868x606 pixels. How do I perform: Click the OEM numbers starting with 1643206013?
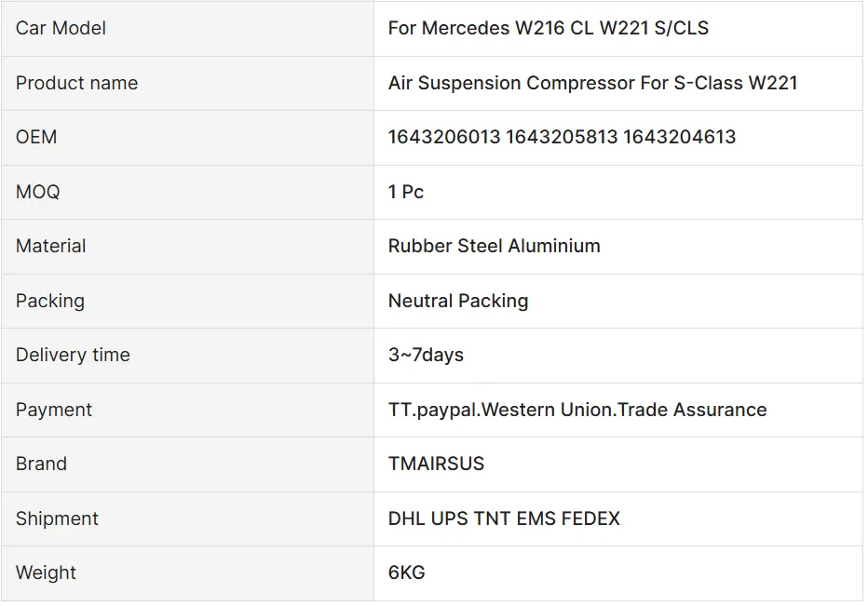click(562, 137)
